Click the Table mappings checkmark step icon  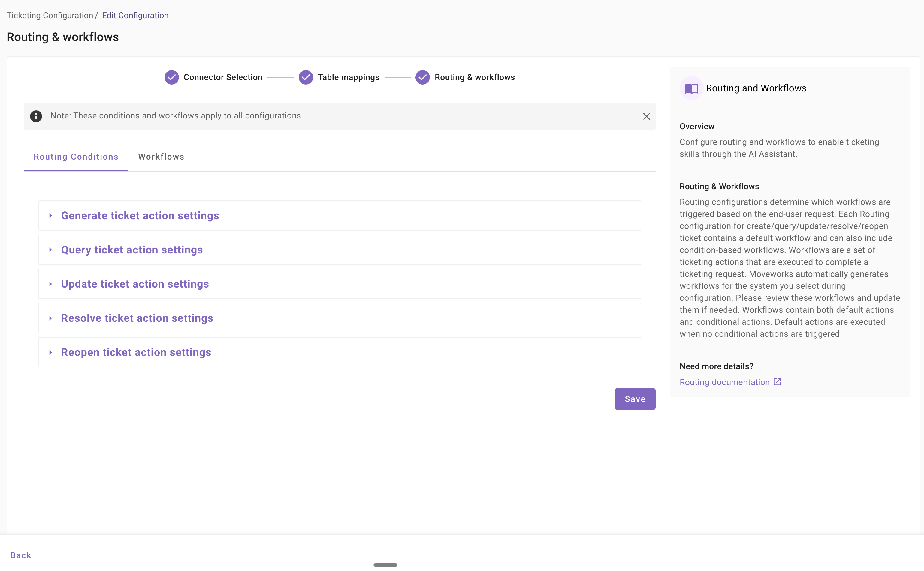(306, 77)
